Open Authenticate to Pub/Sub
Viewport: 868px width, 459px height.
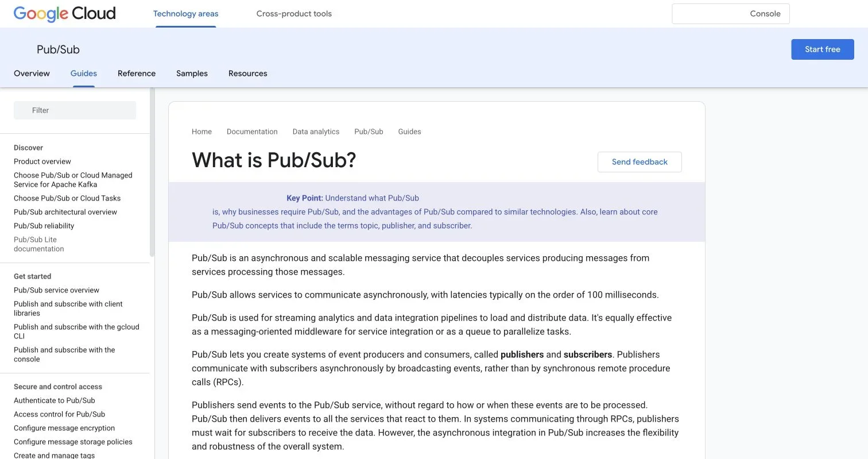(55, 400)
